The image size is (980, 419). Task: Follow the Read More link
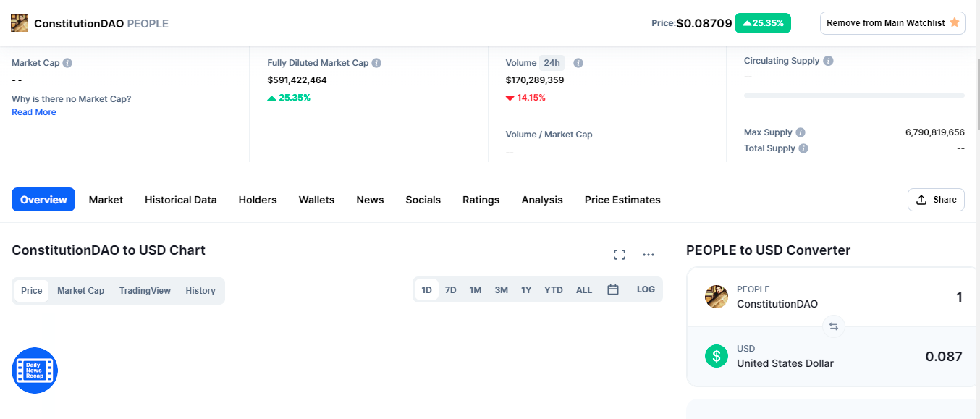pos(34,112)
